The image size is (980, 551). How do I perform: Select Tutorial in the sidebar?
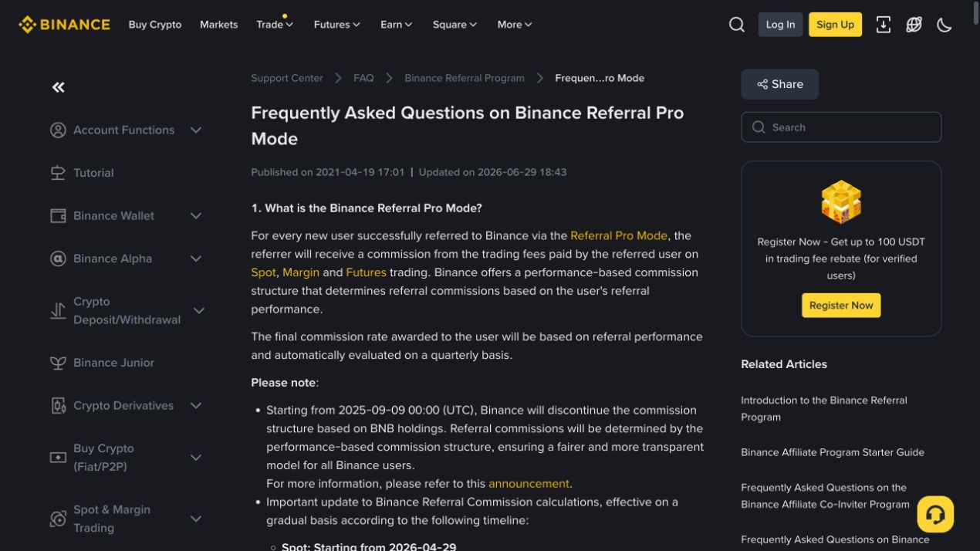[x=93, y=173]
